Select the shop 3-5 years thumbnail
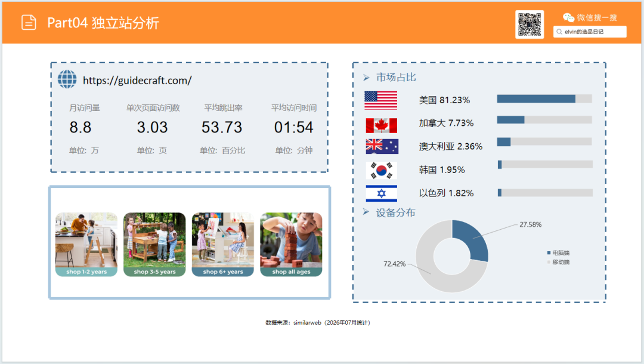 click(x=154, y=245)
